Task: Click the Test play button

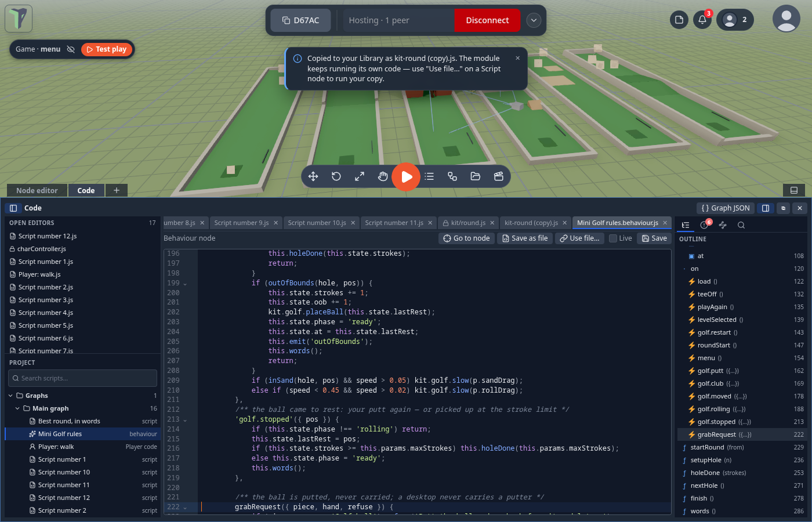Action: pyautogui.click(x=107, y=49)
